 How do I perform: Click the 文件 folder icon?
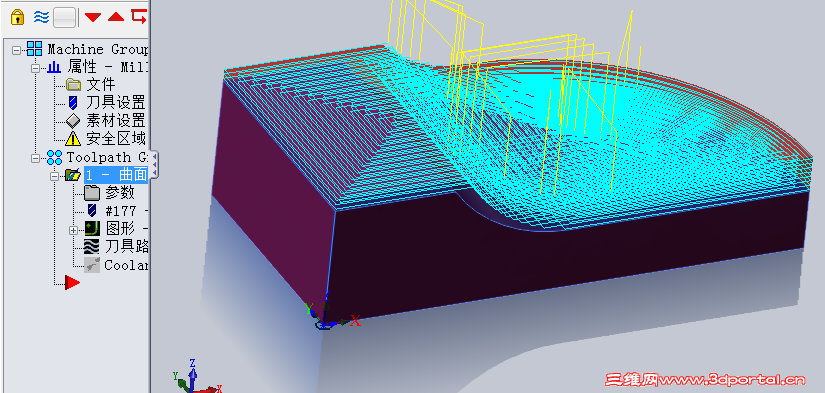[x=73, y=84]
